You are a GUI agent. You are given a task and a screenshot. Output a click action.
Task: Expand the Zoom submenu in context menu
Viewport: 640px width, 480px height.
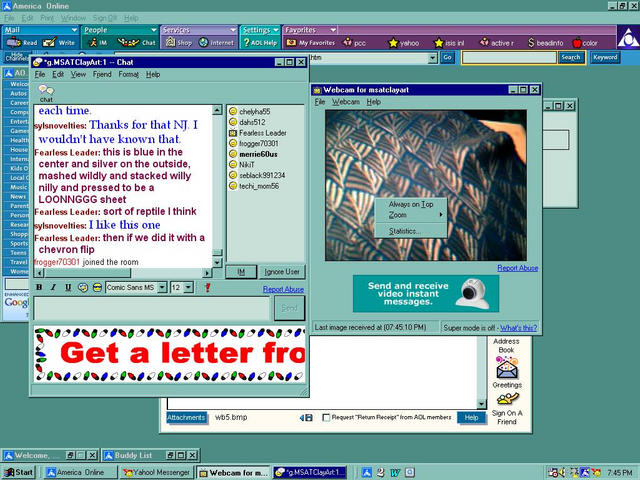pyautogui.click(x=411, y=215)
